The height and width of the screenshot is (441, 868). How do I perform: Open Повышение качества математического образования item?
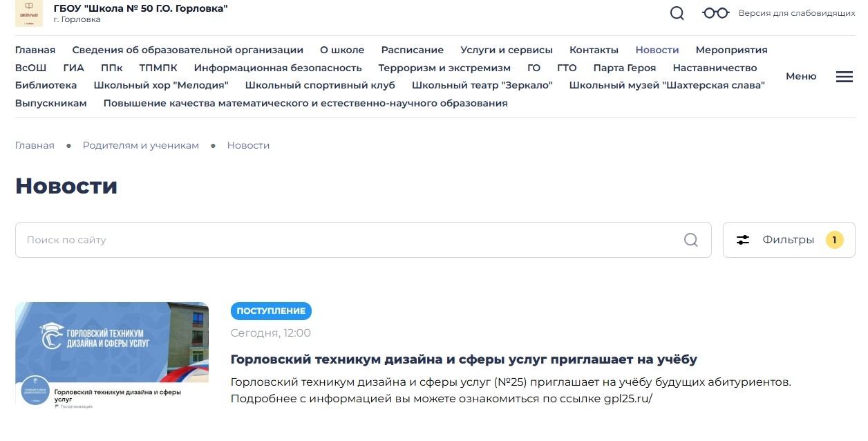pos(305,103)
